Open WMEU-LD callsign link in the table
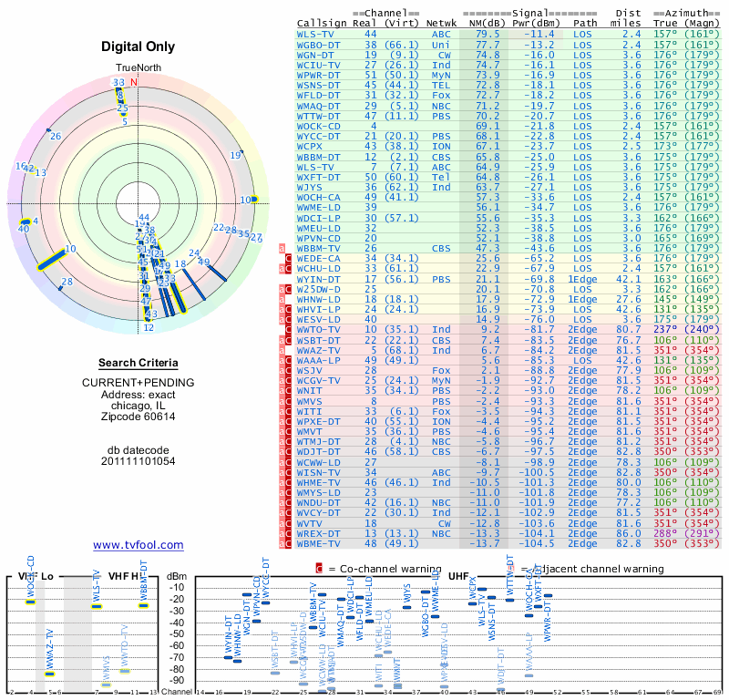The height and width of the screenshot is (700, 729). (318, 228)
